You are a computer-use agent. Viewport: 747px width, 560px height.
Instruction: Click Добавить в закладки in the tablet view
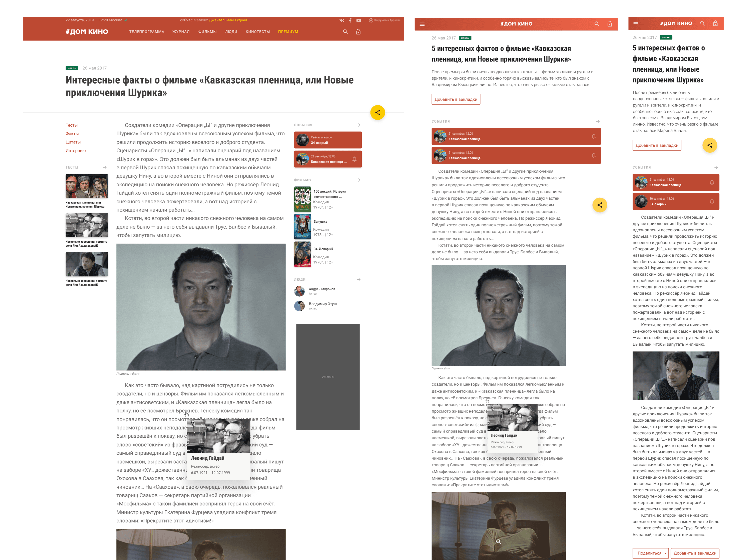click(x=456, y=99)
